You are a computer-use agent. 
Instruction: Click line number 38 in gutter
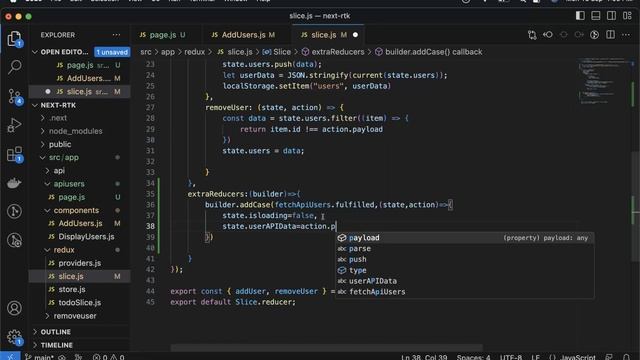[x=150, y=226]
